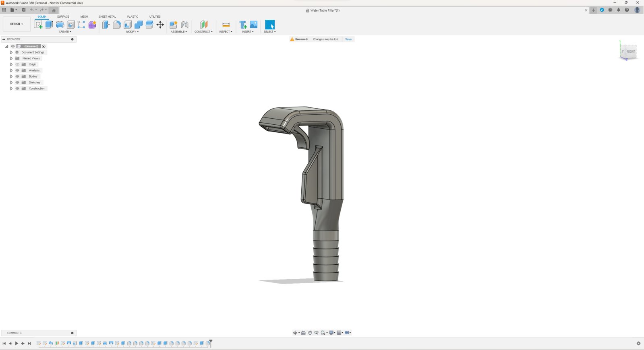Open the data panel grid icon
The height and width of the screenshot is (350, 644).
[x=4, y=10]
